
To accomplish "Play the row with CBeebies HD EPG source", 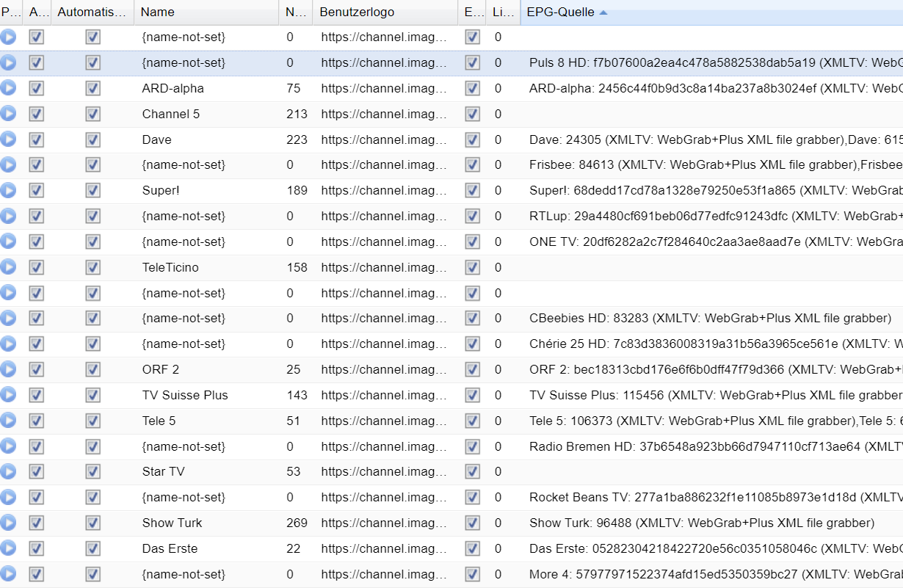I will tap(8, 318).
